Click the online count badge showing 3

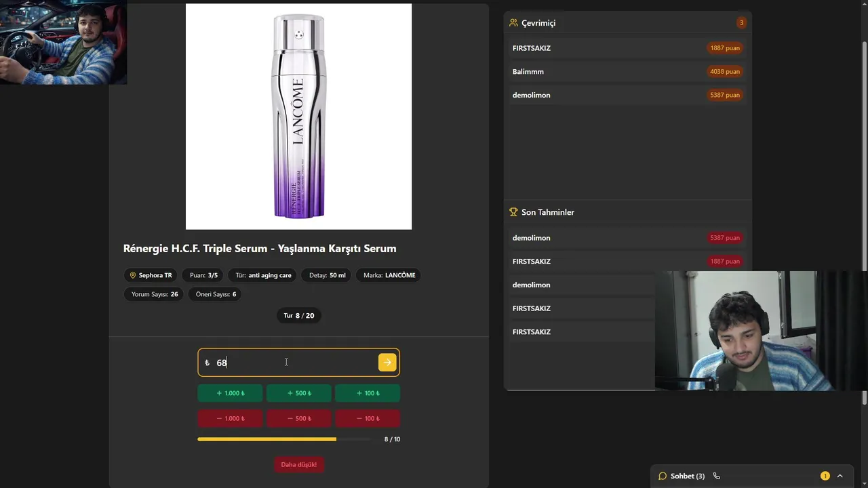tap(741, 22)
